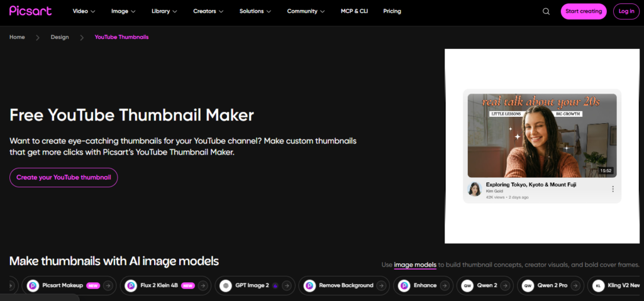Screen dimensions: 644x301
Task: Click the video title Exploring Tokyo, Kyoto
Action: coord(531,185)
